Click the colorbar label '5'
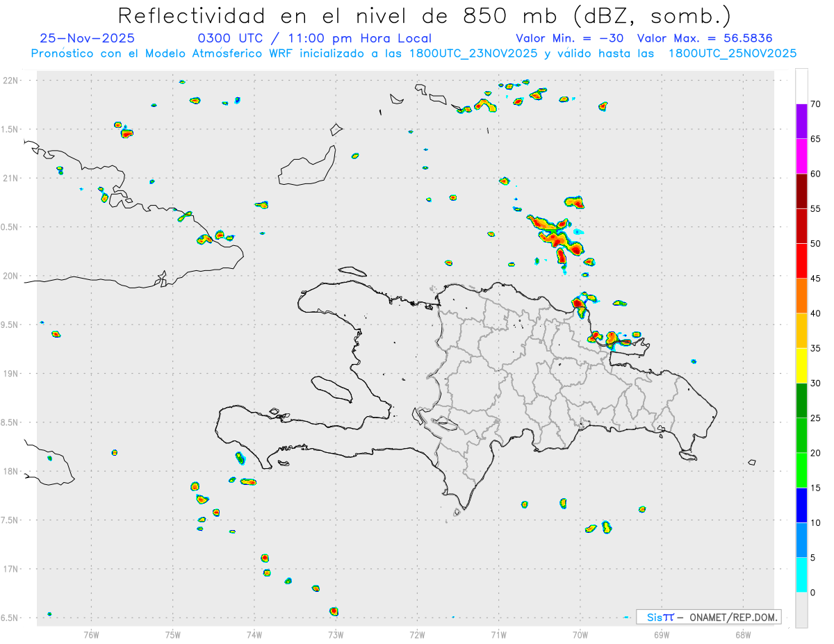This screenshot has width=834, height=644. click(x=812, y=558)
